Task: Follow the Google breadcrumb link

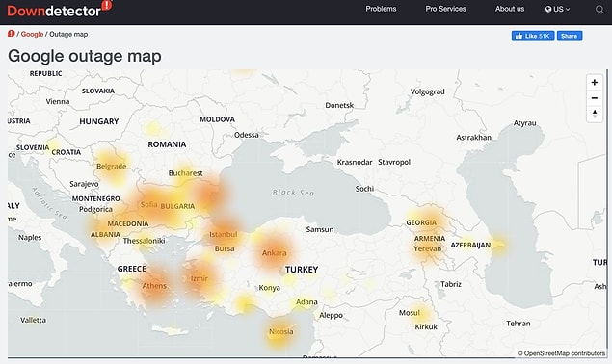Action: pyautogui.click(x=32, y=34)
